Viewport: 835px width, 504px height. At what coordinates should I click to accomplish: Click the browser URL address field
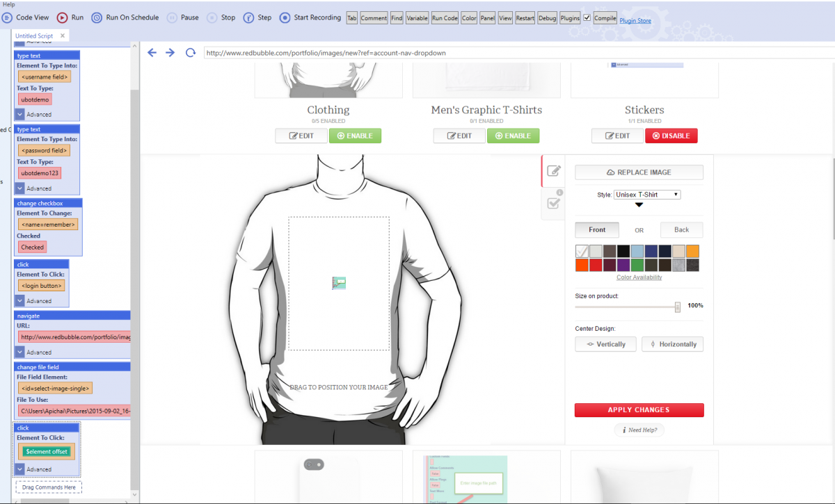[x=518, y=52]
